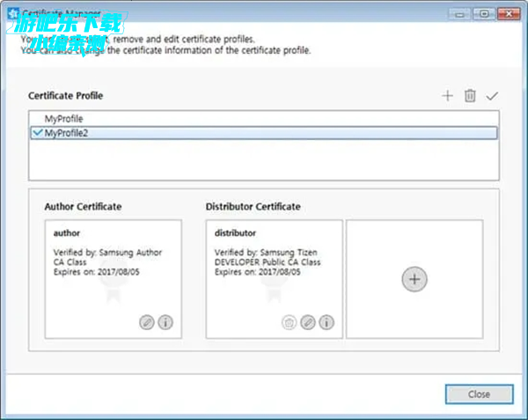Show author certificate info icon
The image size is (528, 420).
pyautogui.click(x=165, y=322)
